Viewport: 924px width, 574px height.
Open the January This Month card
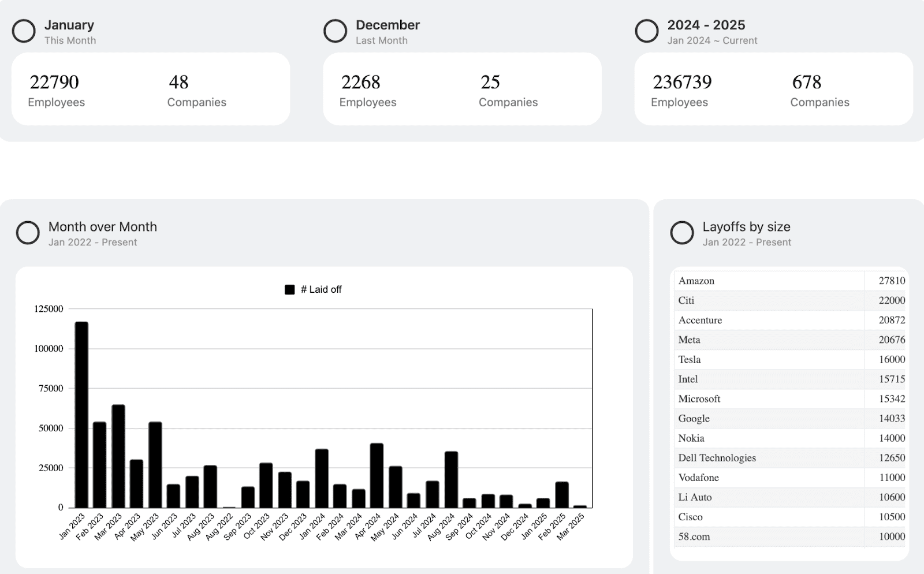(x=150, y=88)
